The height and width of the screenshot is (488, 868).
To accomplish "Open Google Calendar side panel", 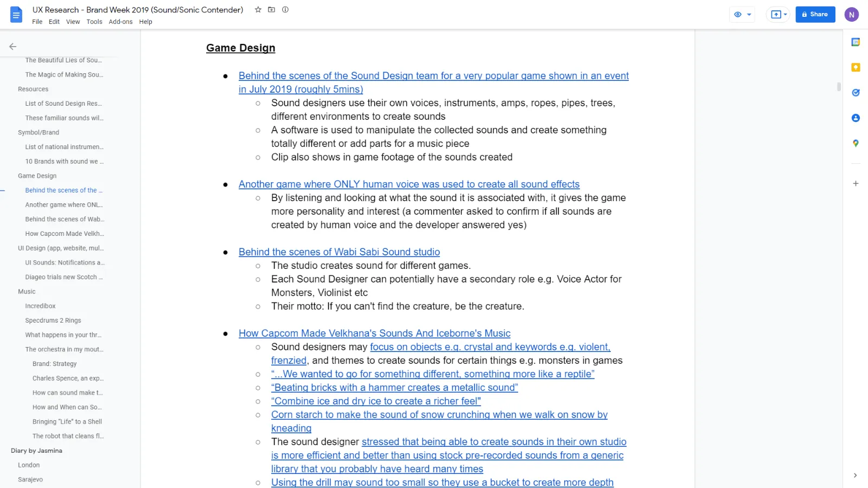I will point(856,42).
